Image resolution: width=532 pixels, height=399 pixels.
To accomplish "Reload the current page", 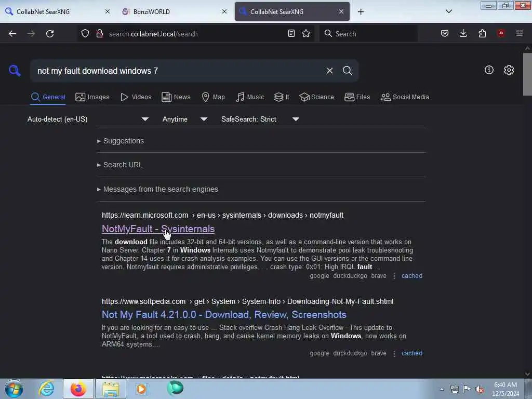I will (x=50, y=34).
